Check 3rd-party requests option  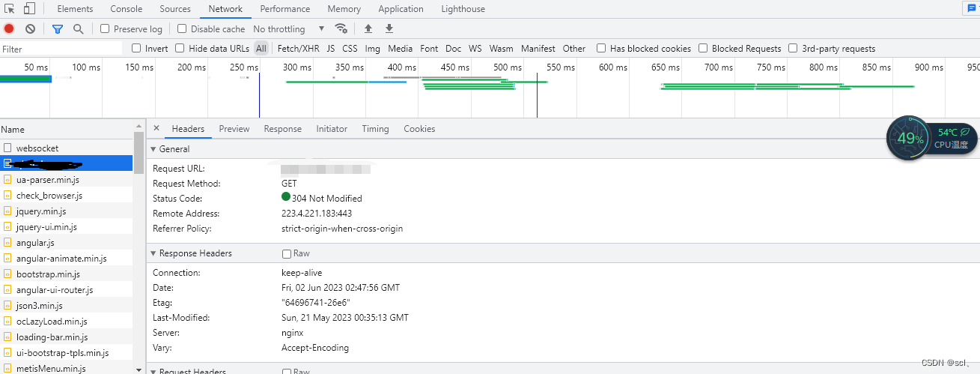pos(793,48)
